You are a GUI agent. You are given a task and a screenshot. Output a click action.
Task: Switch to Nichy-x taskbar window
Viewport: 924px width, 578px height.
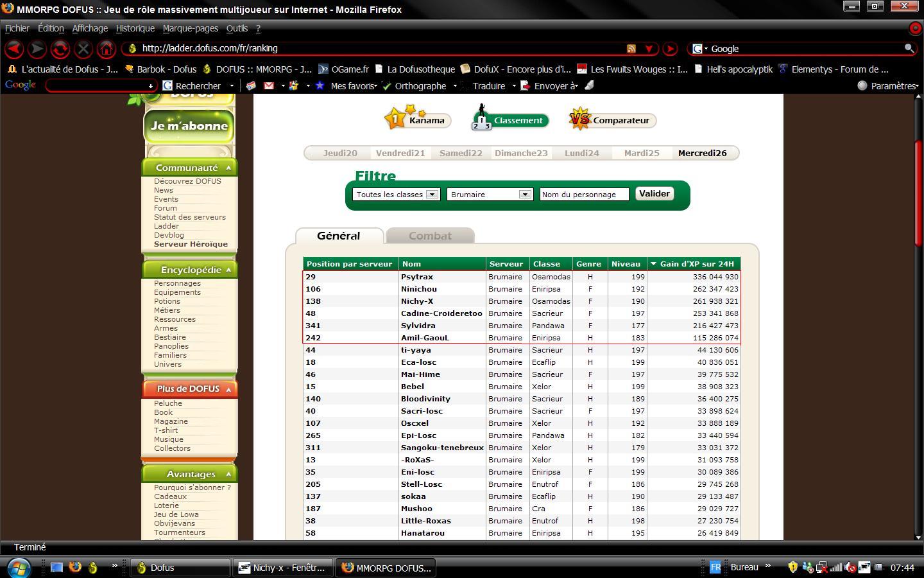282,568
